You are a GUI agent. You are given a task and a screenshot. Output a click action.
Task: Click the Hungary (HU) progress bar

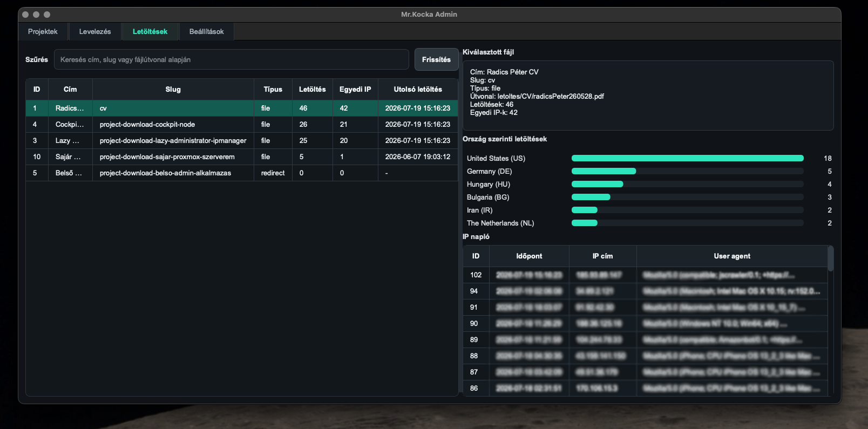(x=688, y=184)
